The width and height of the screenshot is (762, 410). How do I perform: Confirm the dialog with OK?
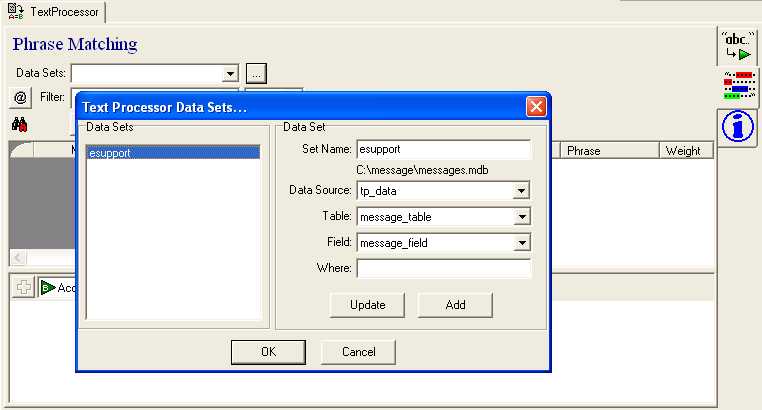point(268,352)
